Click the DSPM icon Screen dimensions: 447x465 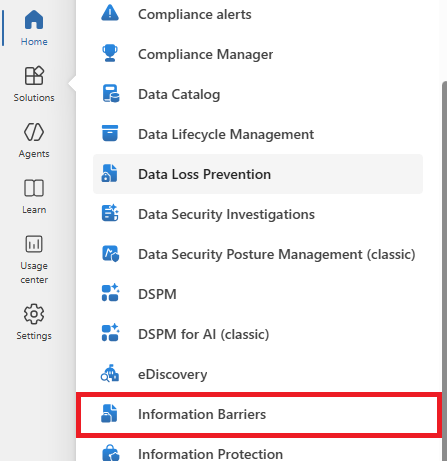(110, 293)
